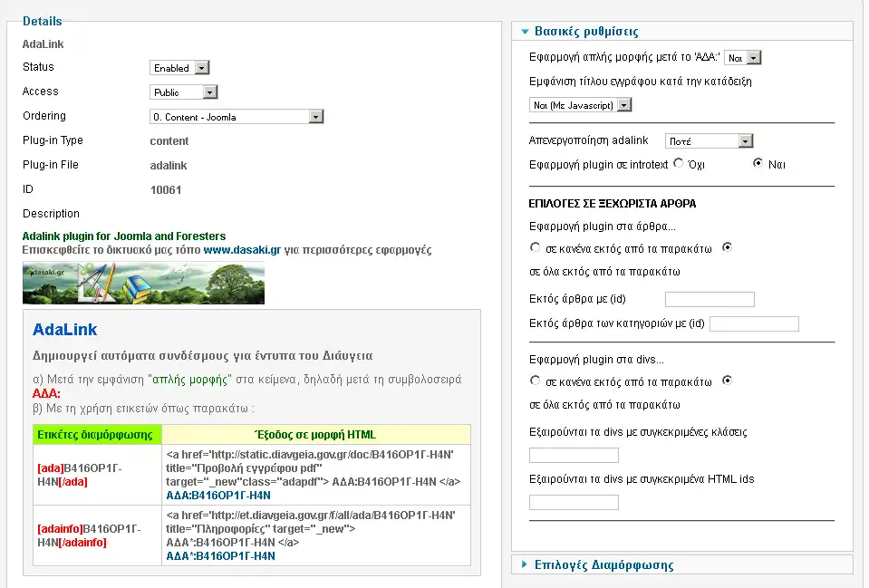Select 'σε κανένα εκτός' for articles

pyautogui.click(x=535, y=247)
